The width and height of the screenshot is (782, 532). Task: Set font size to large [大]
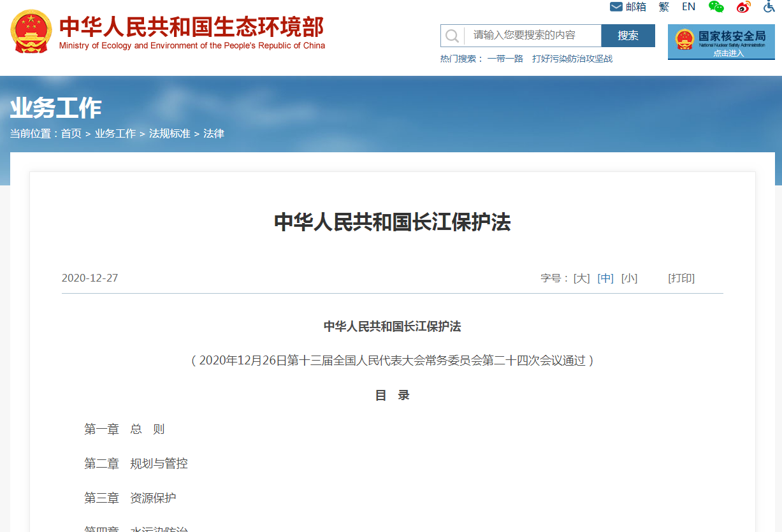[582, 278]
